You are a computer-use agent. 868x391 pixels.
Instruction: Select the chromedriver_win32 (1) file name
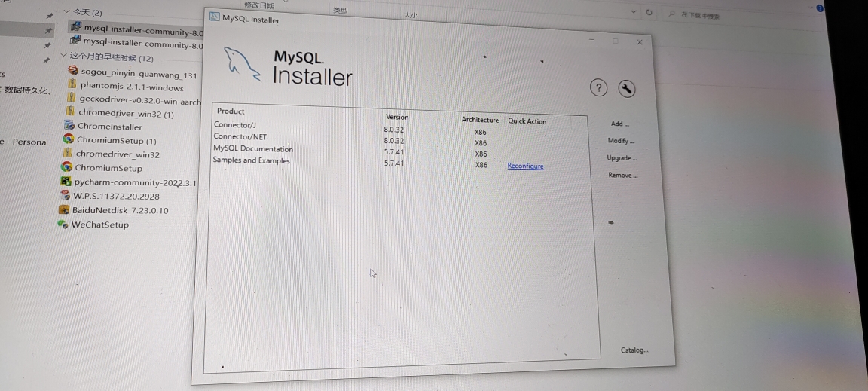pyautogui.click(x=126, y=114)
